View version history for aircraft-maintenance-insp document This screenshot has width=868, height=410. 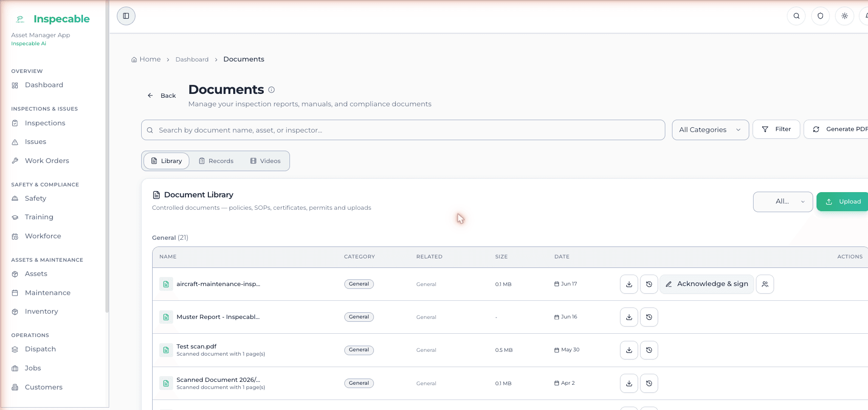tap(649, 284)
